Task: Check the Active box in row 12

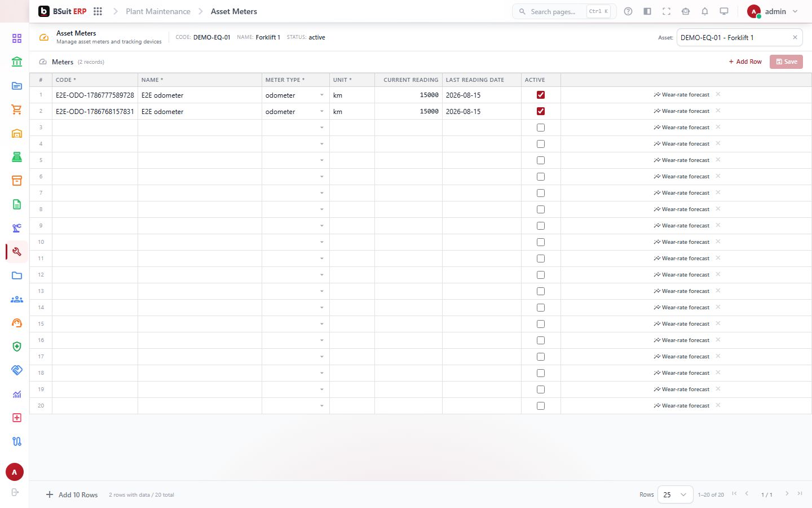Action: (541, 275)
